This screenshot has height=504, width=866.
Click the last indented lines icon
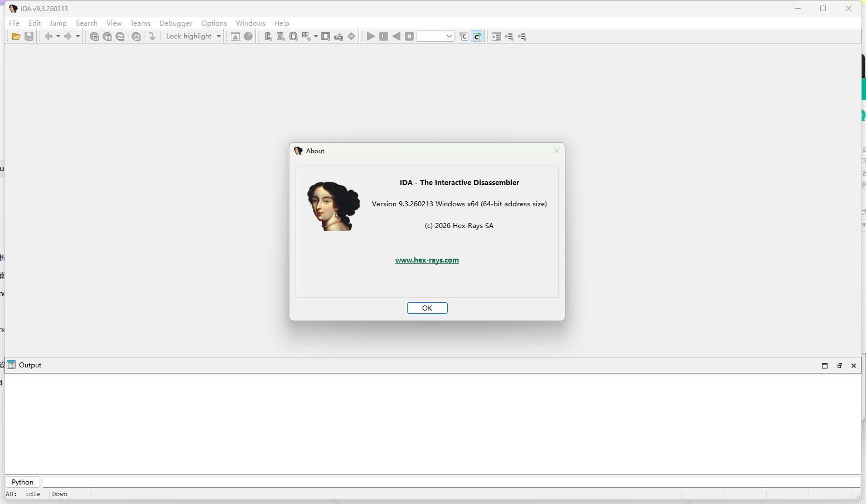[x=522, y=36]
